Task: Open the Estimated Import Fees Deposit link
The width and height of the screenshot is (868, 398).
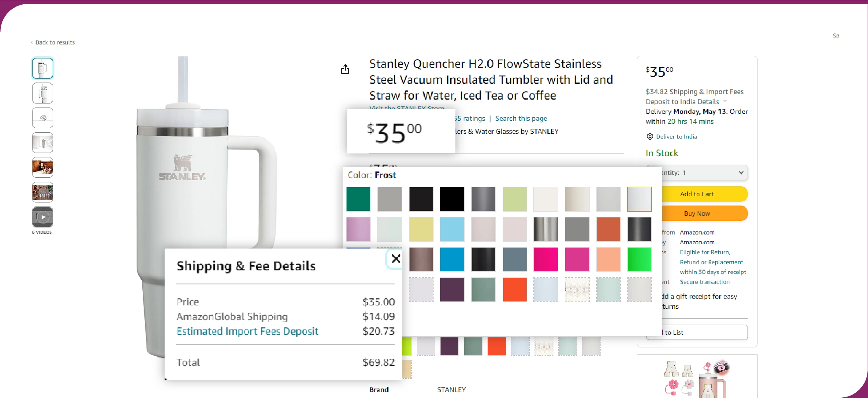Action: point(247,331)
